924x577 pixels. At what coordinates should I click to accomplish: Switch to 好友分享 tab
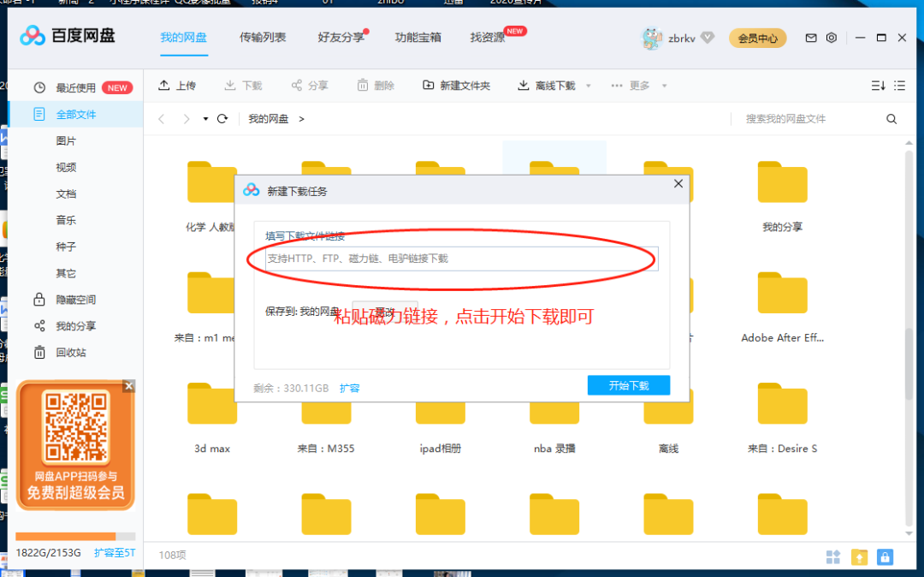pos(341,38)
